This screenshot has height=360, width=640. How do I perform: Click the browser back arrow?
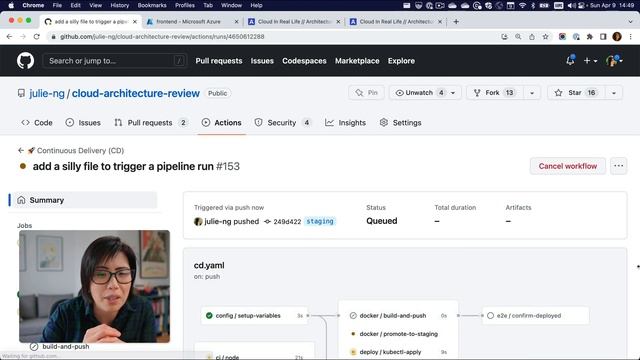coord(9,37)
